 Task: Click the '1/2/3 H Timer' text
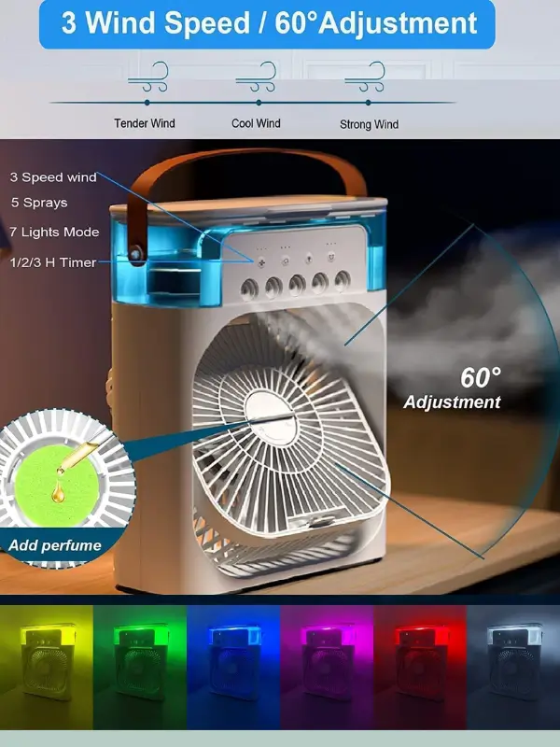pos(53,262)
